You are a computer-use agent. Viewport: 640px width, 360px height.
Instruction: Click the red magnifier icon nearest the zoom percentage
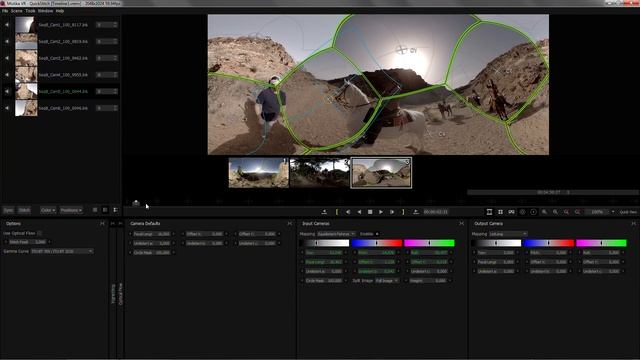tap(578, 212)
